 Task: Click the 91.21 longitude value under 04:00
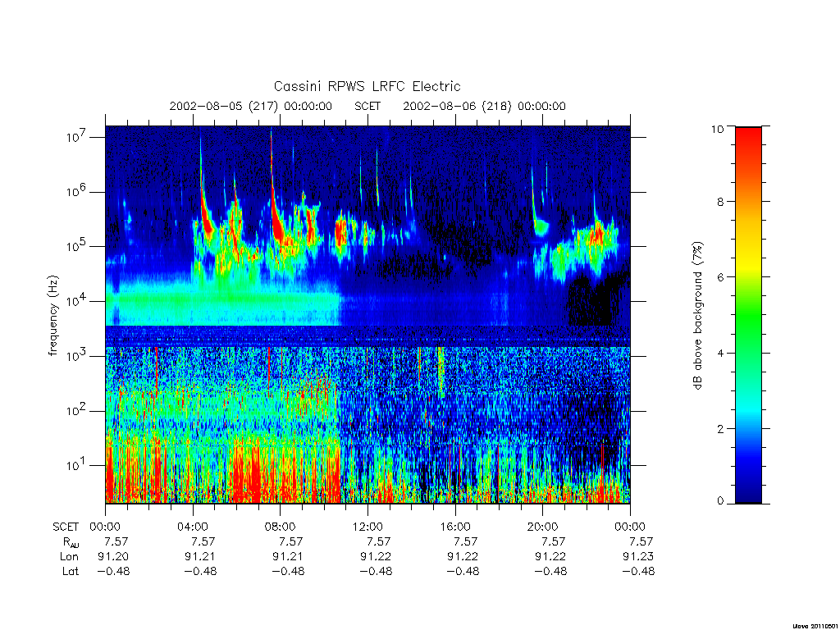pos(200,557)
